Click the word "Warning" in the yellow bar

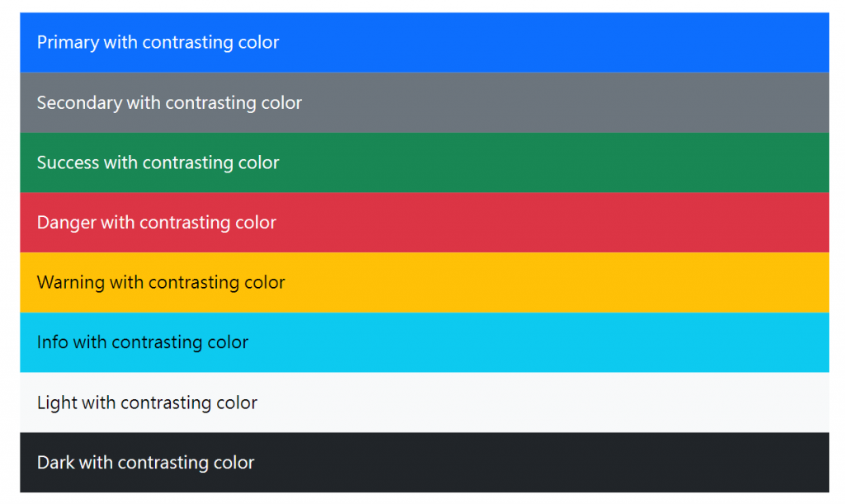pyautogui.click(x=71, y=282)
